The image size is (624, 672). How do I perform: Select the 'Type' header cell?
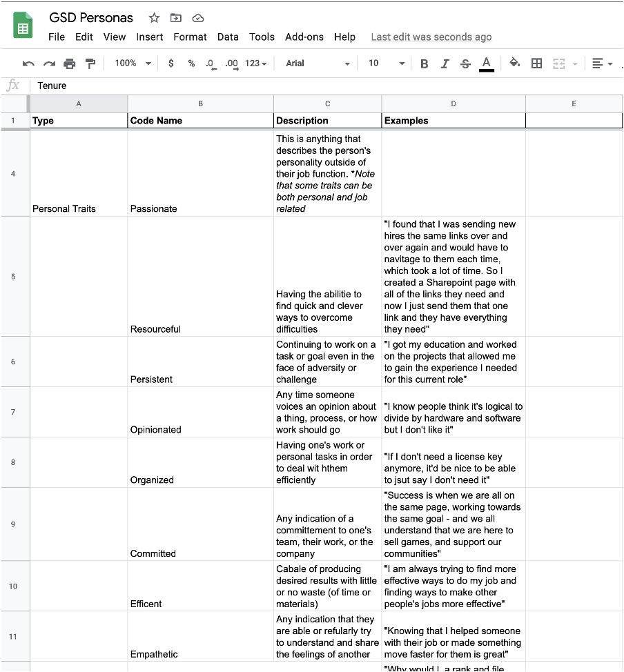(79, 121)
